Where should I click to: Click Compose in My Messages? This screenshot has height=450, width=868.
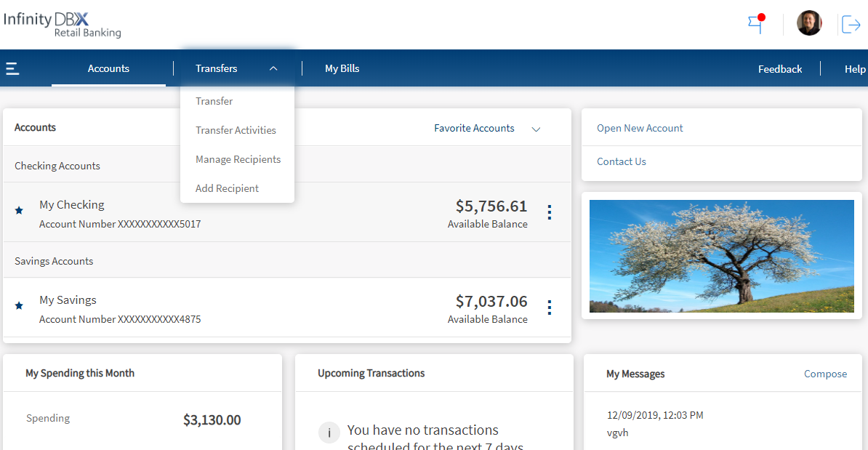click(x=825, y=374)
